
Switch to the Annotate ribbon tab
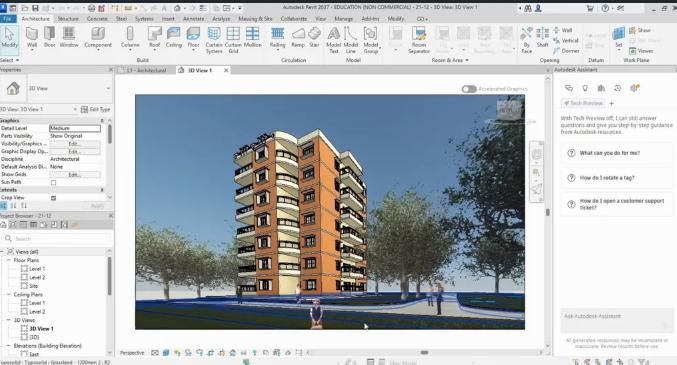(193, 19)
